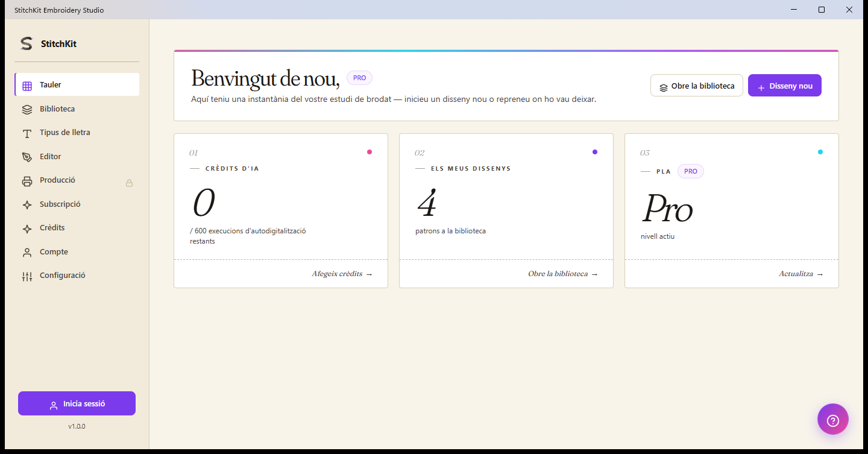Open the Producció section
Image resolution: width=868 pixels, height=454 pixels.
(77, 180)
